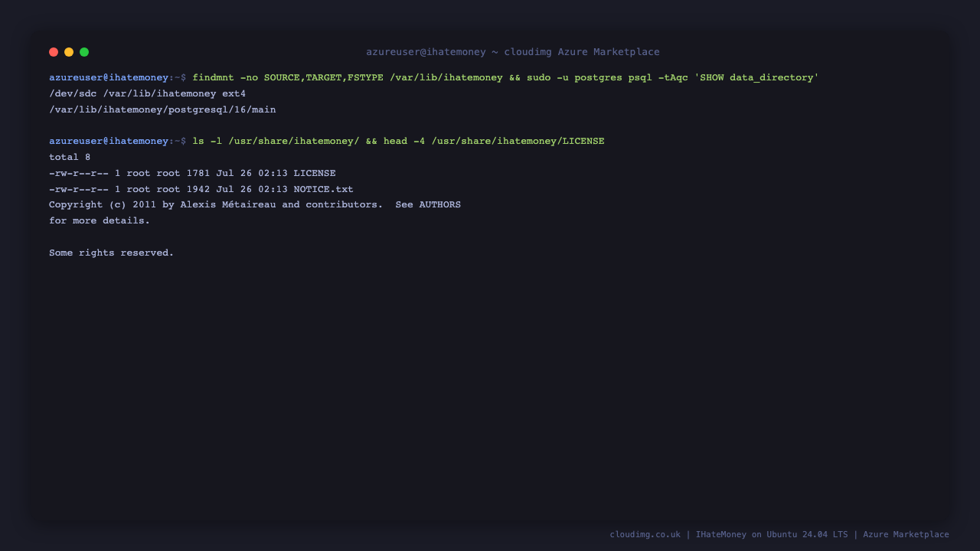This screenshot has height=551, width=980.
Task: Click the NOTICE.txt file listing row
Action: [201, 189]
